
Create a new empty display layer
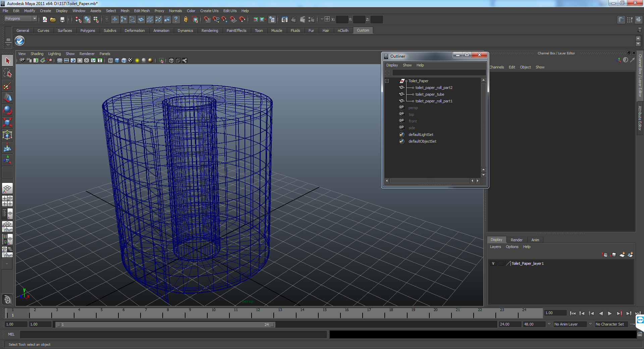(x=622, y=255)
